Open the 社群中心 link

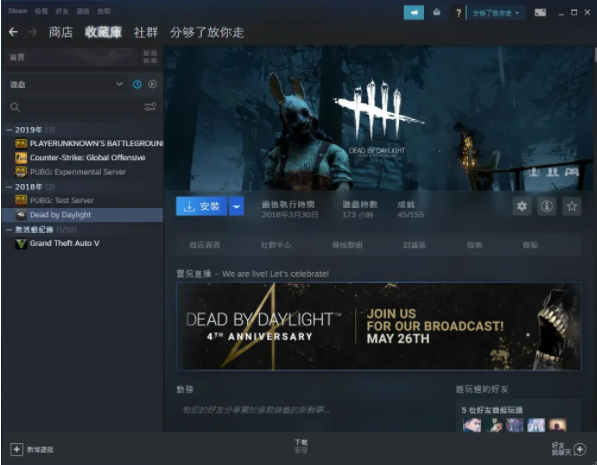(276, 245)
